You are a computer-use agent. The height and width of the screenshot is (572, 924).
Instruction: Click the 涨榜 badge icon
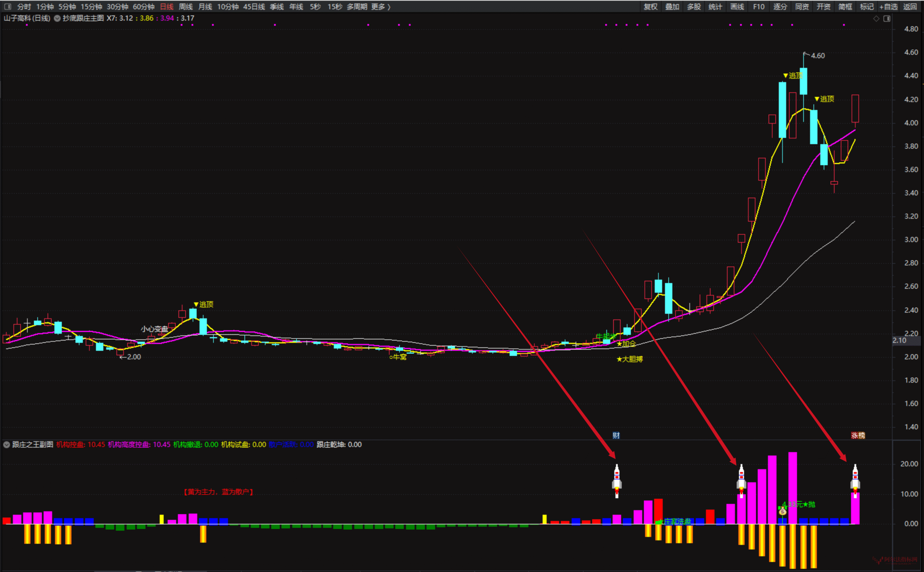[x=858, y=435]
